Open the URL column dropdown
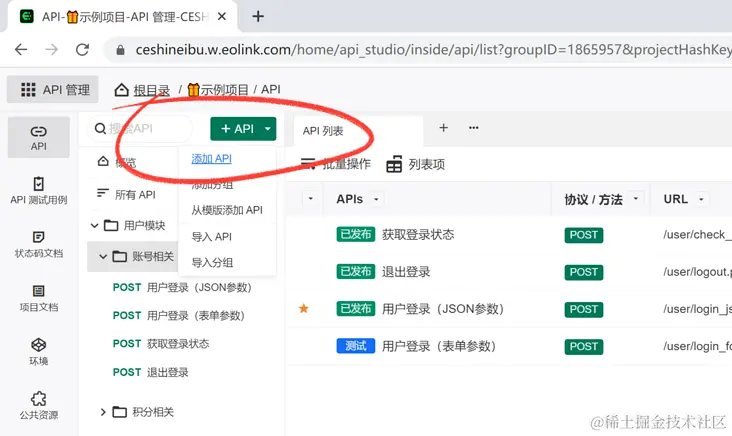 pos(701,199)
